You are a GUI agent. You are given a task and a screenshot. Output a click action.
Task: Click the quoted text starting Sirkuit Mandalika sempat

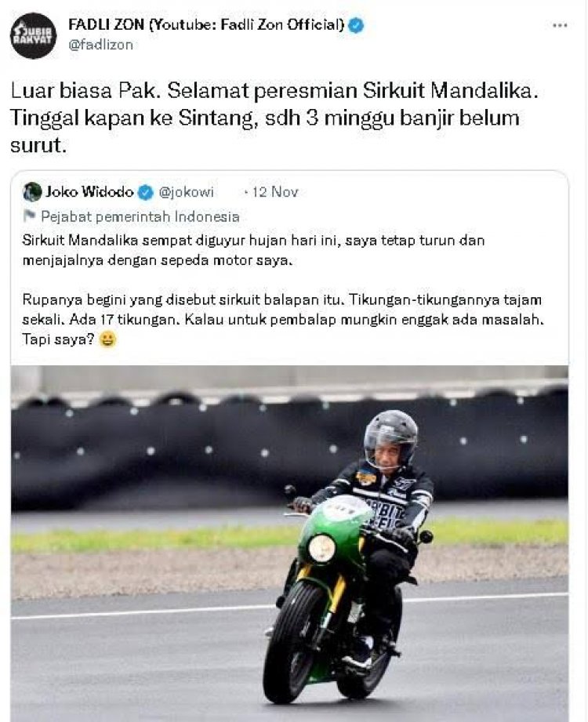tap(253, 251)
